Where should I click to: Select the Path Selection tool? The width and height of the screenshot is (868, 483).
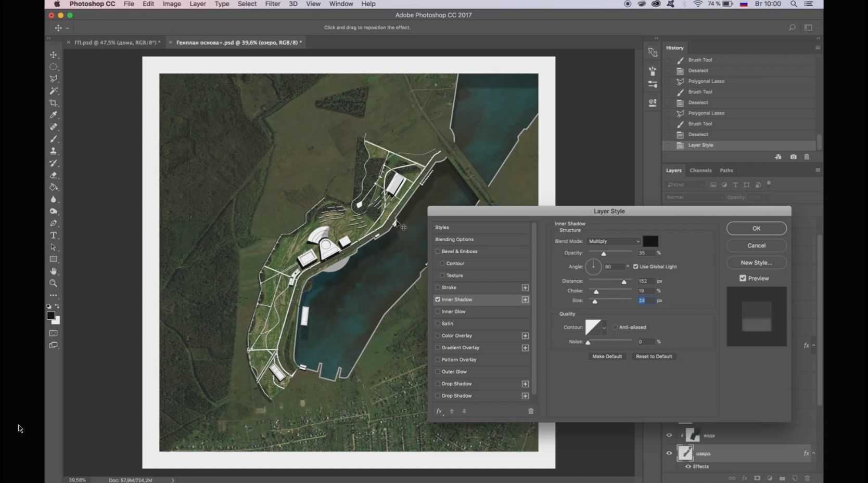click(x=54, y=247)
